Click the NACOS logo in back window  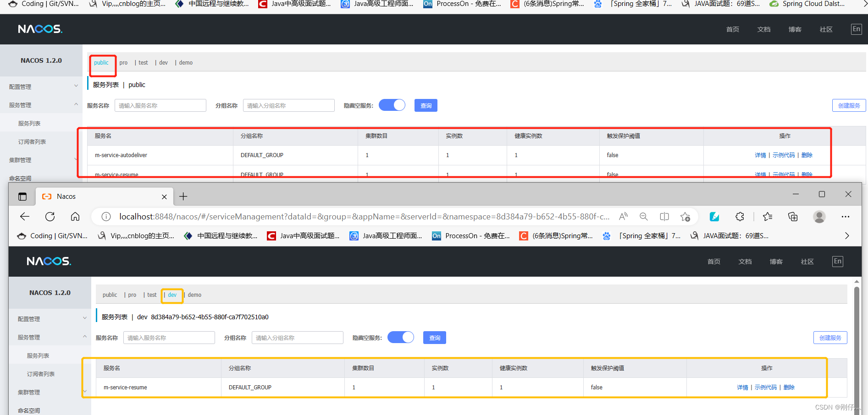(x=40, y=29)
